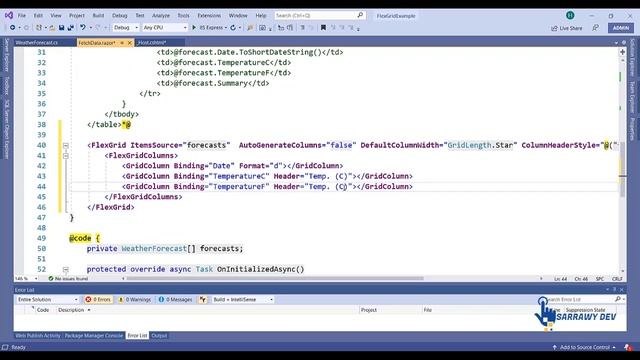Sort by the Code column header
The image size is (640, 360).
43,310
